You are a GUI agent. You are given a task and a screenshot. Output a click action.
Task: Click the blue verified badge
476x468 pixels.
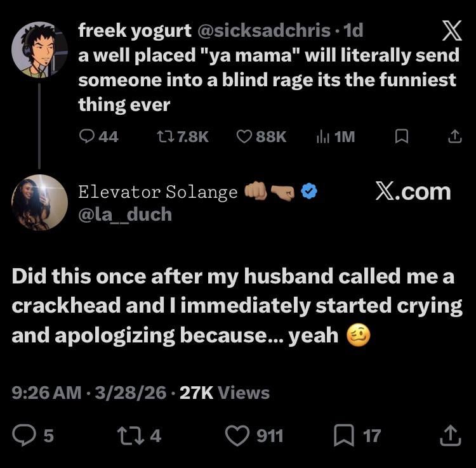309,192
